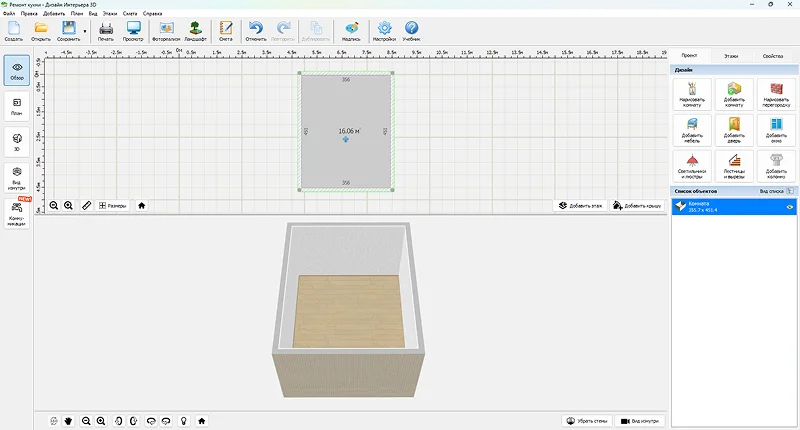Image resolution: width=800 pixels, height=430 pixels.
Task: Toggle the Вид списка list view
Action: 776,191
